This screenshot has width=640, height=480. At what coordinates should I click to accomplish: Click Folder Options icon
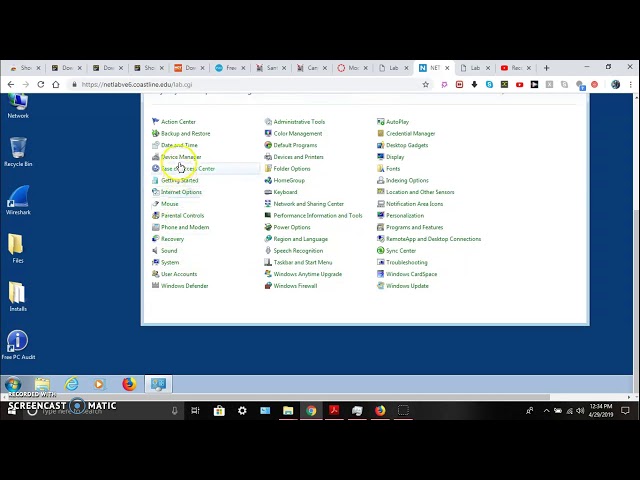click(x=268, y=169)
